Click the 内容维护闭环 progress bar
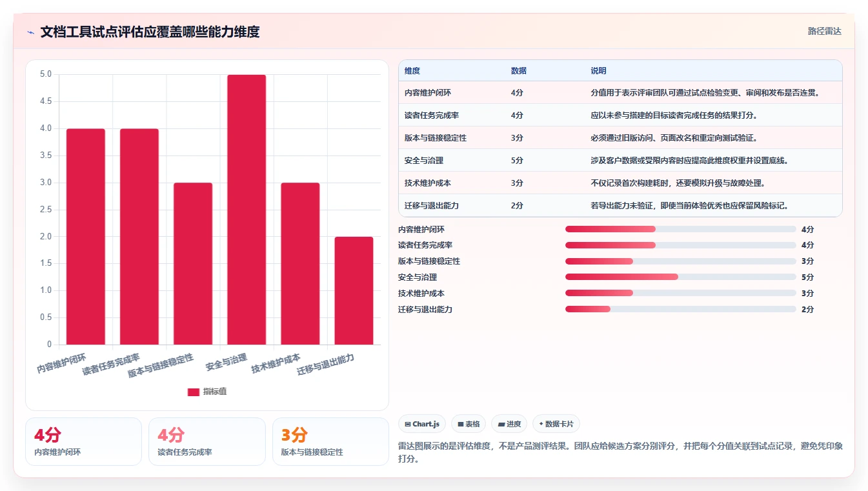Viewport: 868px width, 491px height. (x=680, y=229)
